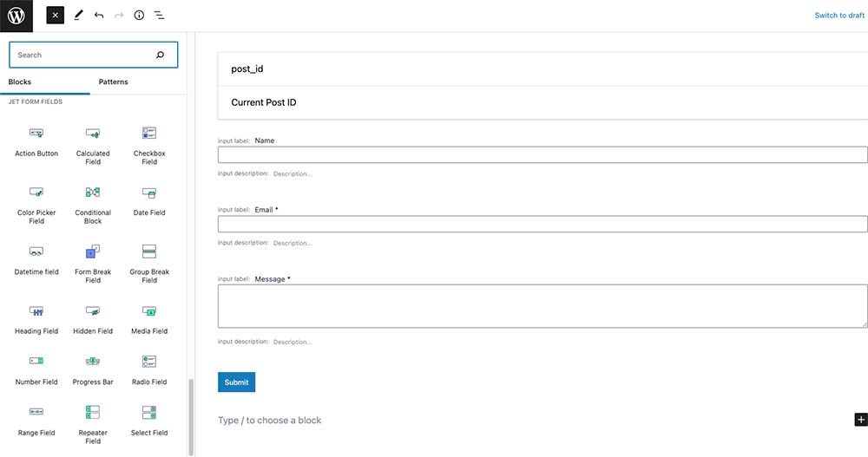
Task: Click the WordPress logo icon
Action: pyautogui.click(x=16, y=16)
